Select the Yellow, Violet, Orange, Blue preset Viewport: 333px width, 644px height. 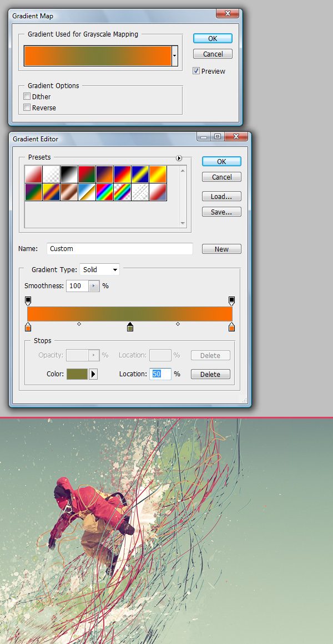click(52, 192)
